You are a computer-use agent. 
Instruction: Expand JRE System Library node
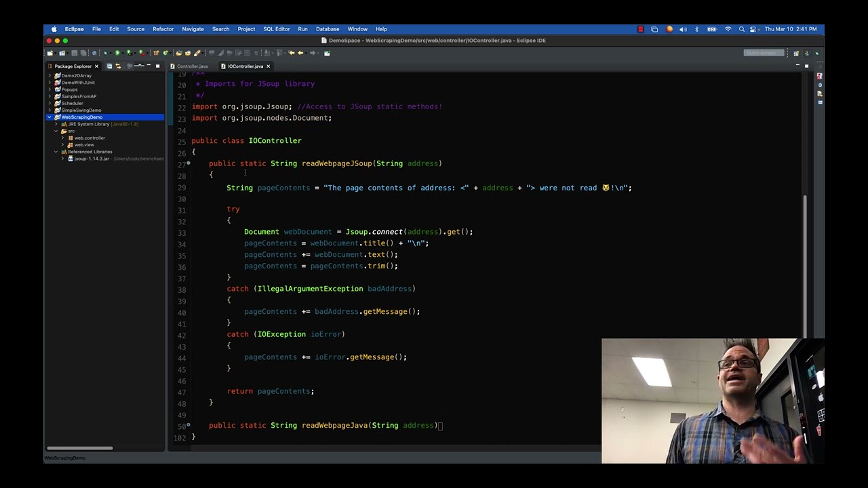[x=56, y=124]
